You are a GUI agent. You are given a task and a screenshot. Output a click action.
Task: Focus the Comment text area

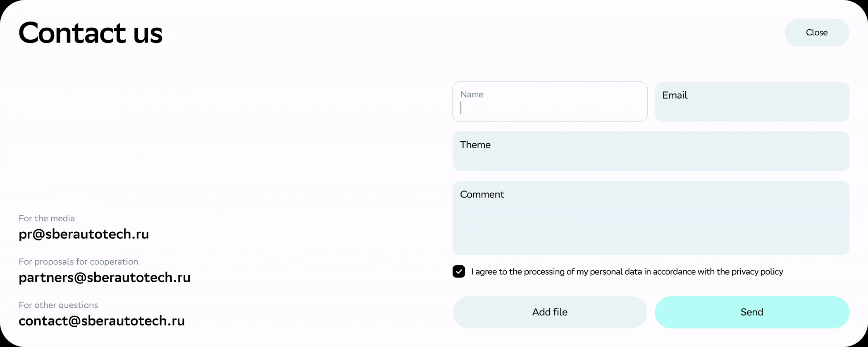651,223
